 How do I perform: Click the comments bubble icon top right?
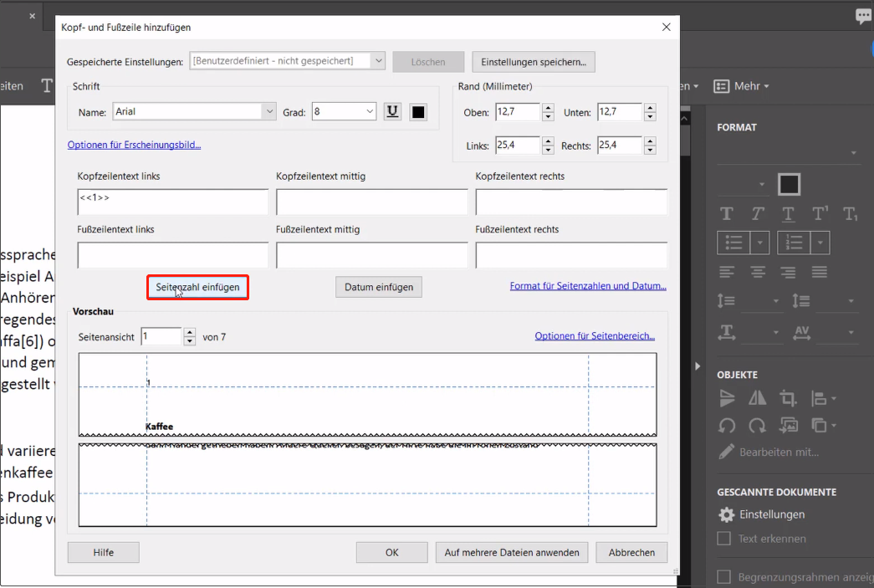pos(862,16)
